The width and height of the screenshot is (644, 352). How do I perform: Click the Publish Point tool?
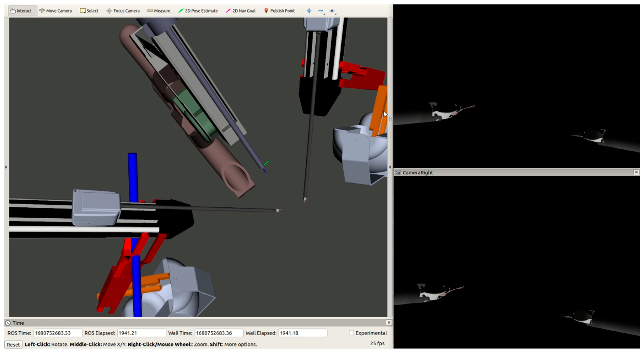pyautogui.click(x=279, y=11)
